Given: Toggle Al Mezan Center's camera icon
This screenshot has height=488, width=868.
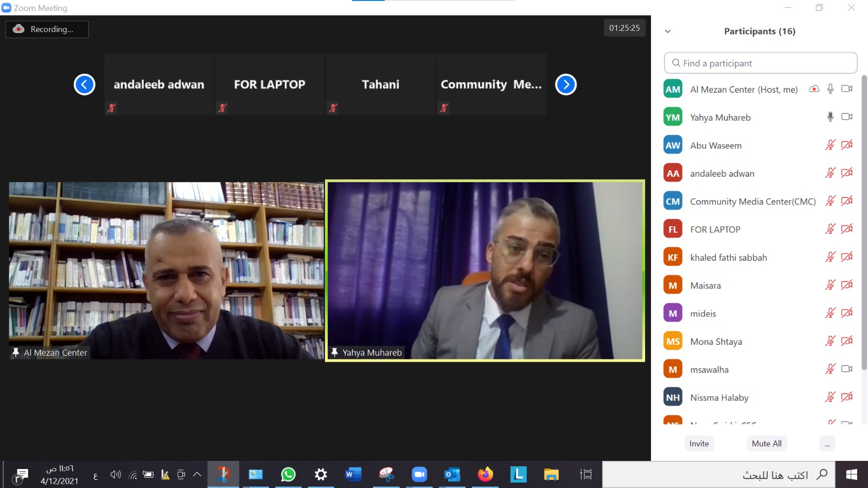Looking at the screenshot, I should tap(846, 89).
